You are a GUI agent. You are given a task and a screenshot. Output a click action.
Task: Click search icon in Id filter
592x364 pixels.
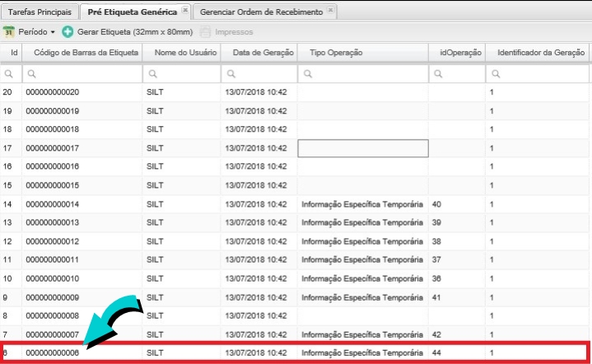point(8,74)
